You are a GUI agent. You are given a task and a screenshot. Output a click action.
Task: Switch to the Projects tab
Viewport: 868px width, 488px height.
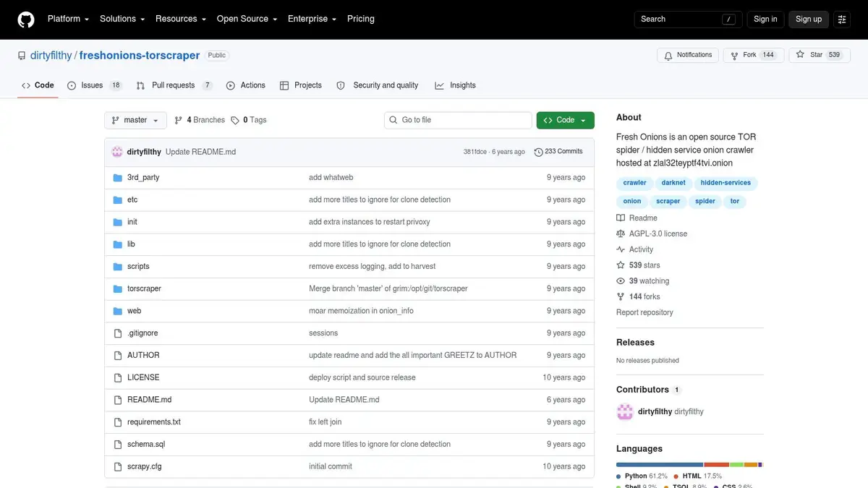coord(301,85)
